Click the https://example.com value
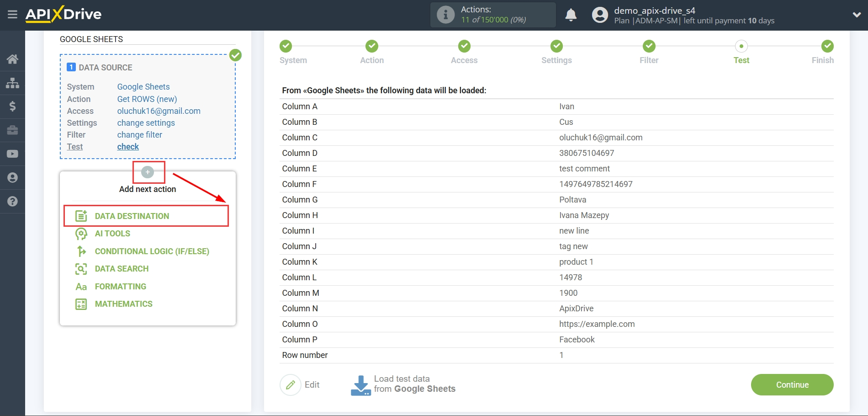 (597, 324)
